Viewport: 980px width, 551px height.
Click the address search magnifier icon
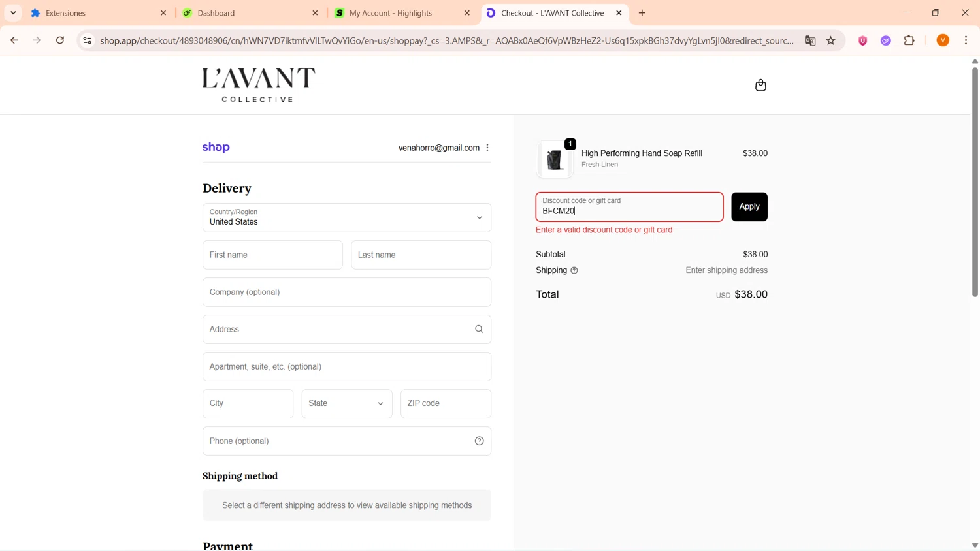pos(479,330)
